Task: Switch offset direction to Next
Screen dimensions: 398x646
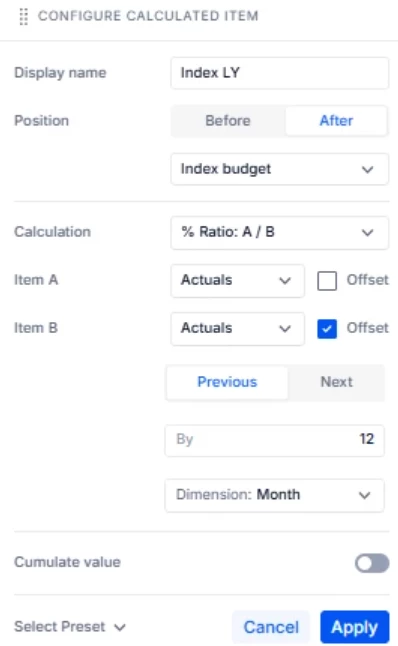Action: [x=337, y=382]
